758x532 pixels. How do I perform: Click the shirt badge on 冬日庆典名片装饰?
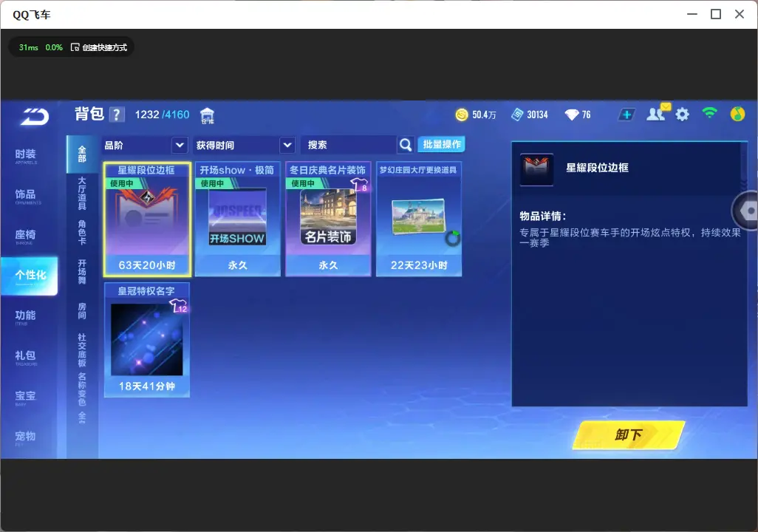(x=359, y=185)
